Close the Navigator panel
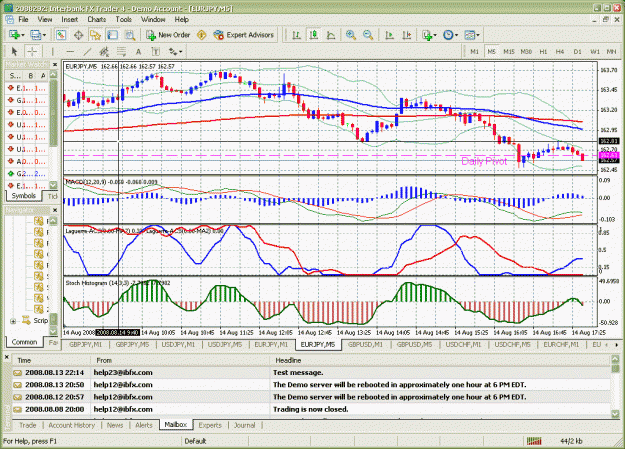Screen dimensions: 625x449 (x=55, y=210)
